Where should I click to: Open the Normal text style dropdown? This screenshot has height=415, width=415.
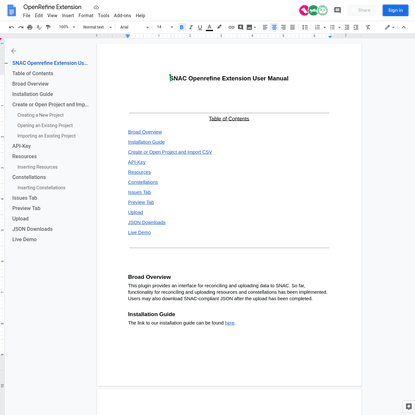click(x=97, y=27)
